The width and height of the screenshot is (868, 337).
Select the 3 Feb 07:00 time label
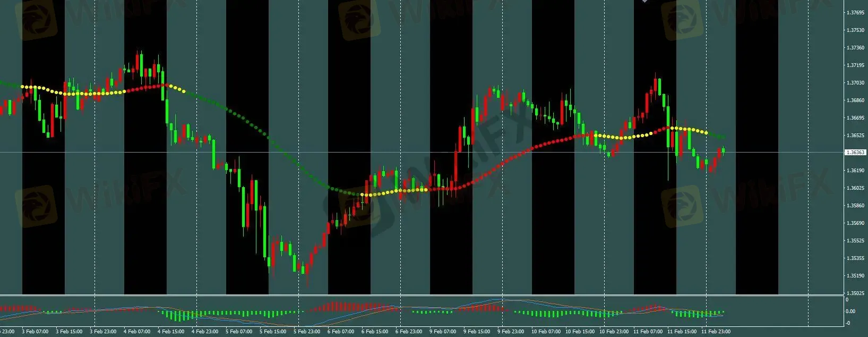pyautogui.click(x=35, y=332)
